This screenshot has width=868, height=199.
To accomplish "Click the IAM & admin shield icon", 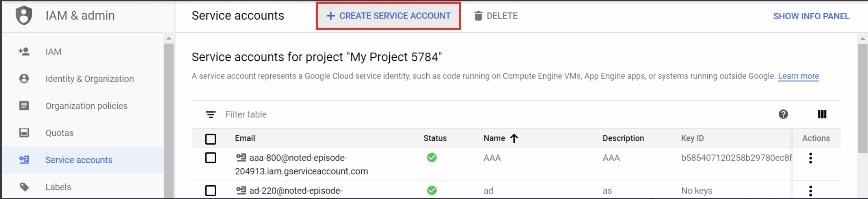I will (24, 15).
